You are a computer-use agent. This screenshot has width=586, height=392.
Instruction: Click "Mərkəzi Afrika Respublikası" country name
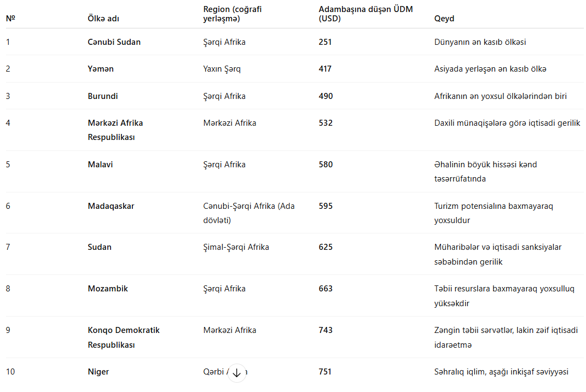115,130
